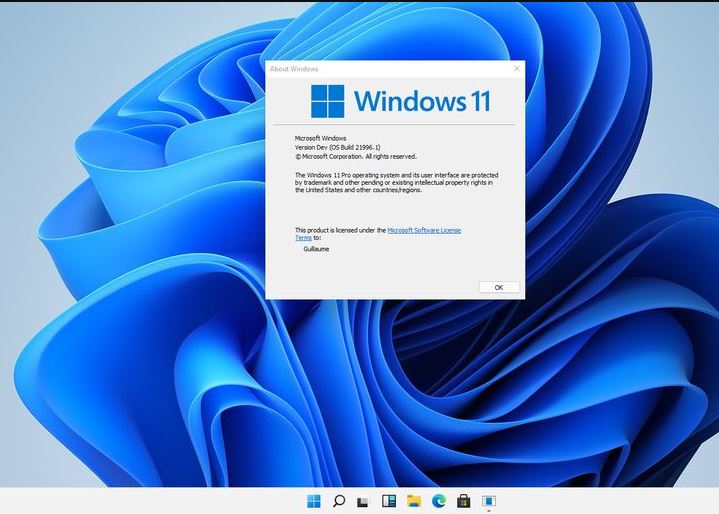This screenshot has height=514, width=719.
Task: Open Microsoft Store from taskbar
Action: coord(464,501)
